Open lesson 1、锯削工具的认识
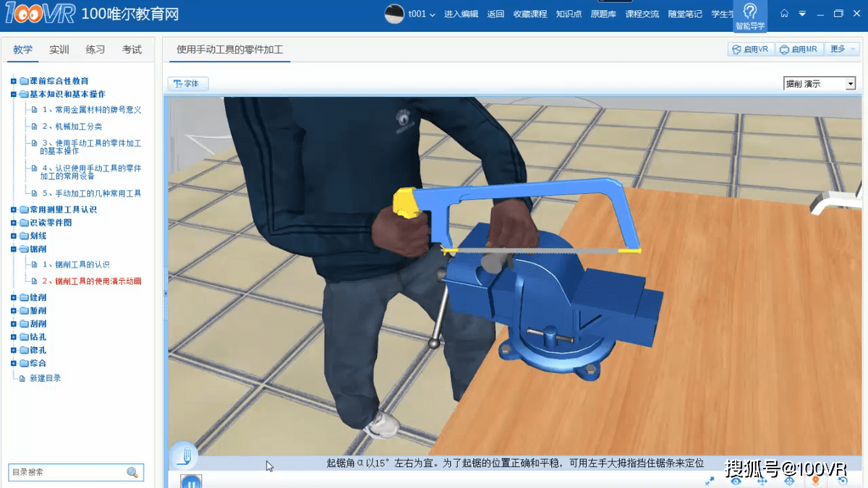The width and height of the screenshot is (868, 488). click(x=75, y=265)
